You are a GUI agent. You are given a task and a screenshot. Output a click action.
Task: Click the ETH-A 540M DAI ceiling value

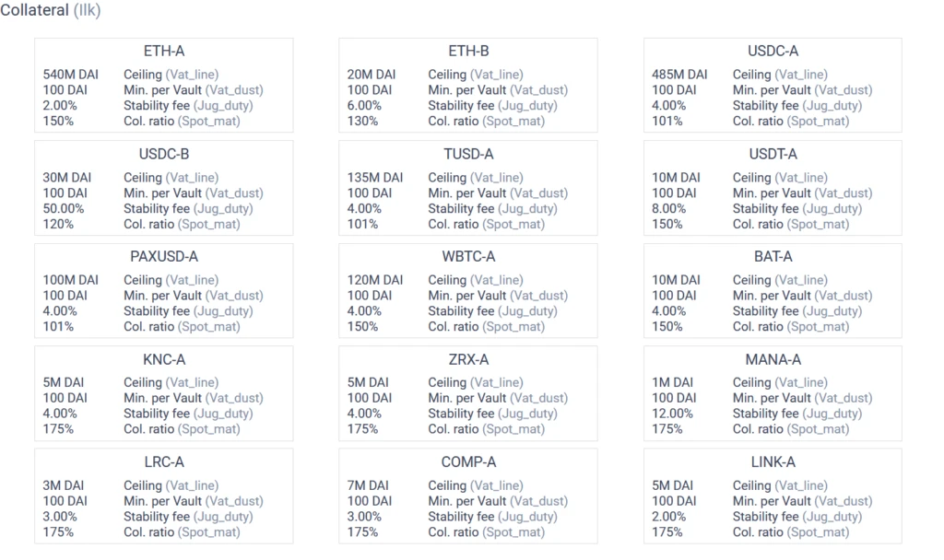point(70,75)
